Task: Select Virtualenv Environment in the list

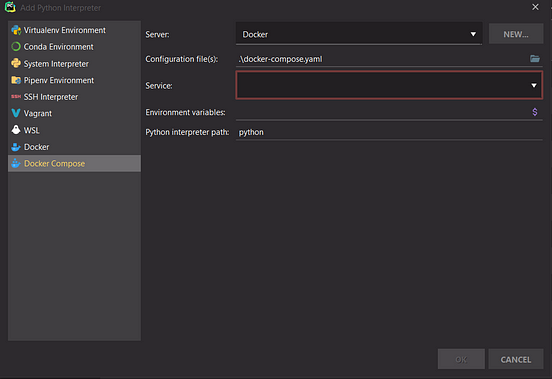Action: 74,30
